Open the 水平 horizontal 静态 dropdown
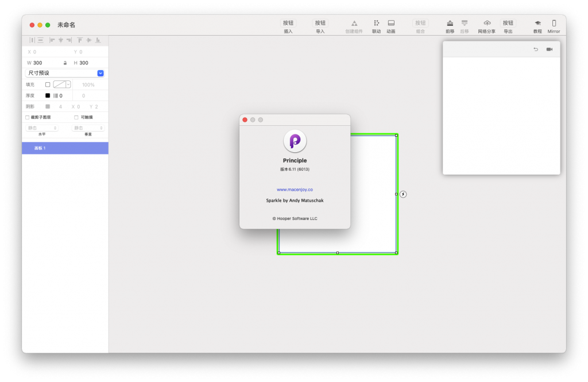This screenshot has width=588, height=382. [x=42, y=128]
